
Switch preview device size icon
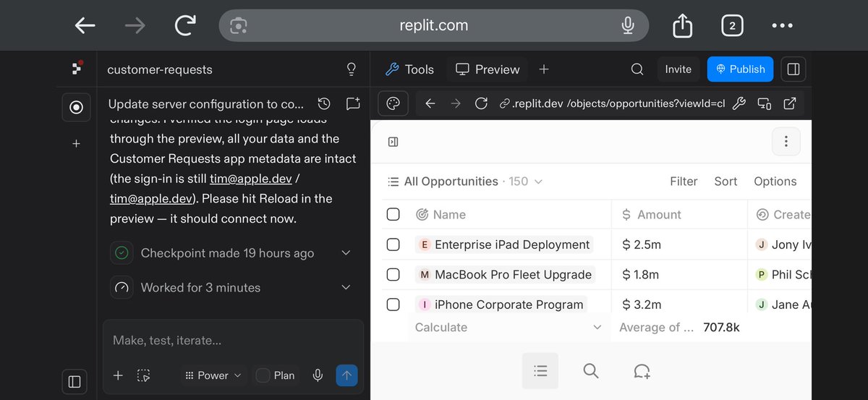[x=765, y=103]
